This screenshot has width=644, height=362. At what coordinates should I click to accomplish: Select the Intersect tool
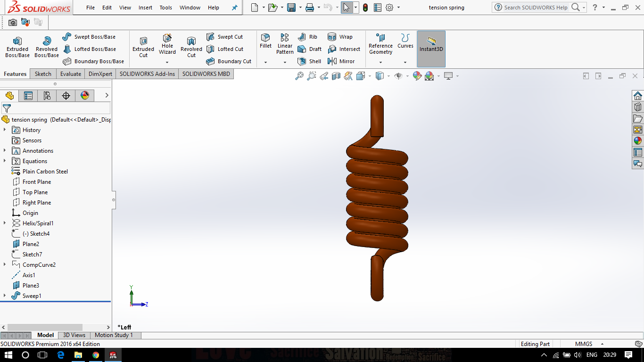(x=344, y=49)
